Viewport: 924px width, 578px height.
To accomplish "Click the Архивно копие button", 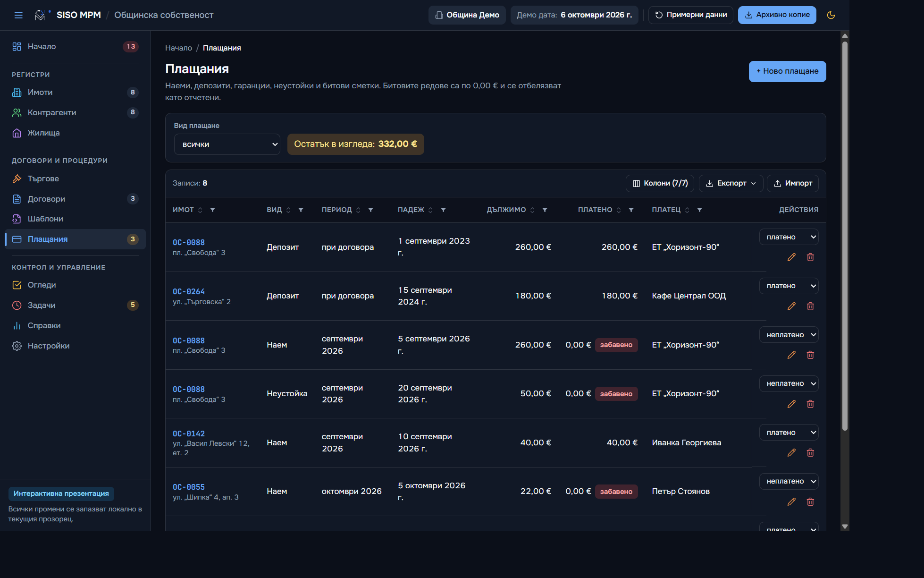I will (777, 15).
